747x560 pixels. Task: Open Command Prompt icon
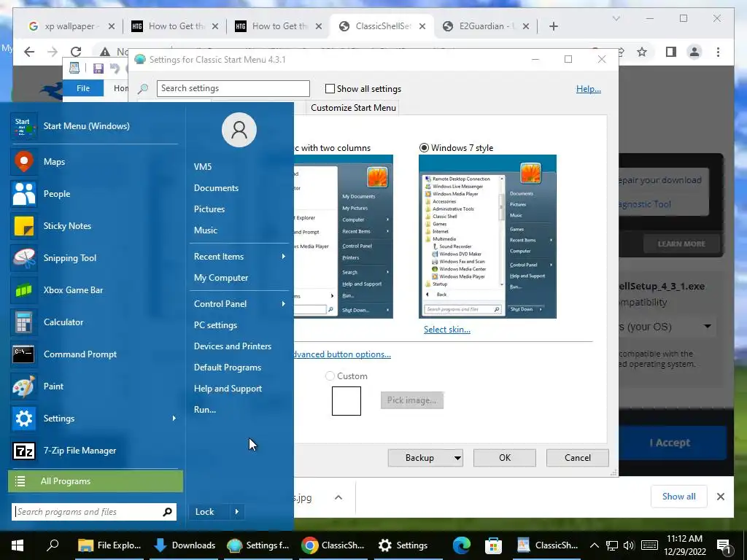pyautogui.click(x=23, y=354)
